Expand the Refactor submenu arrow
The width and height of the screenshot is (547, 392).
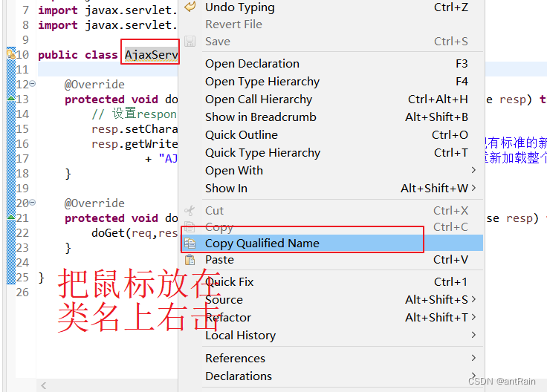point(473,317)
